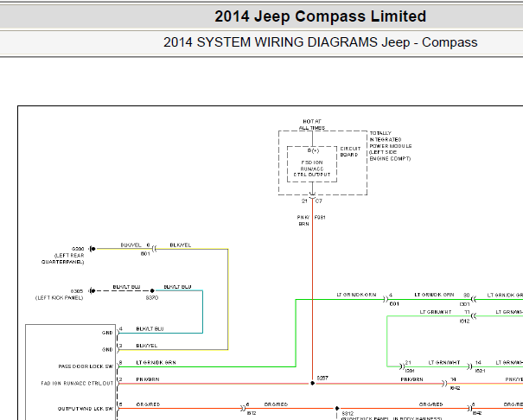Click splice label "S370"
The width and height of the screenshot is (523, 420).
(x=152, y=297)
